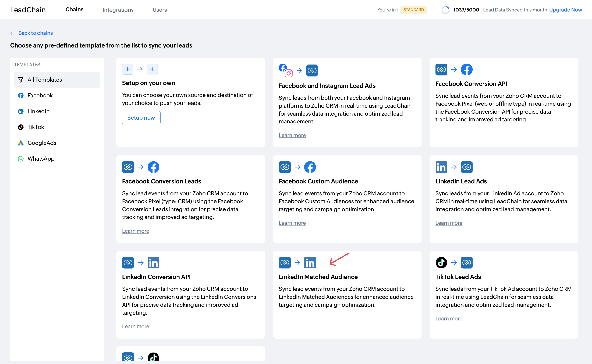Switch to the Users tab
The width and height of the screenshot is (592, 364).
160,10
